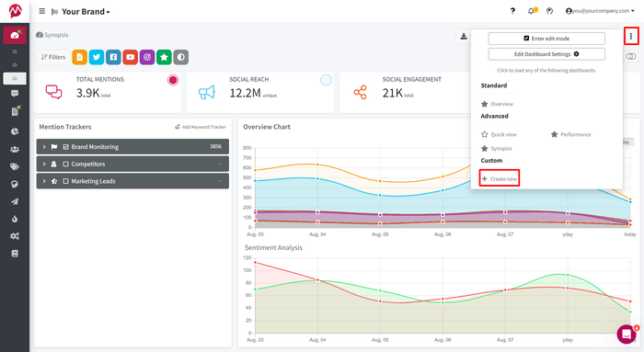
Task: Uncheck the Brand Monitoring checkbox
Action: pos(65,146)
